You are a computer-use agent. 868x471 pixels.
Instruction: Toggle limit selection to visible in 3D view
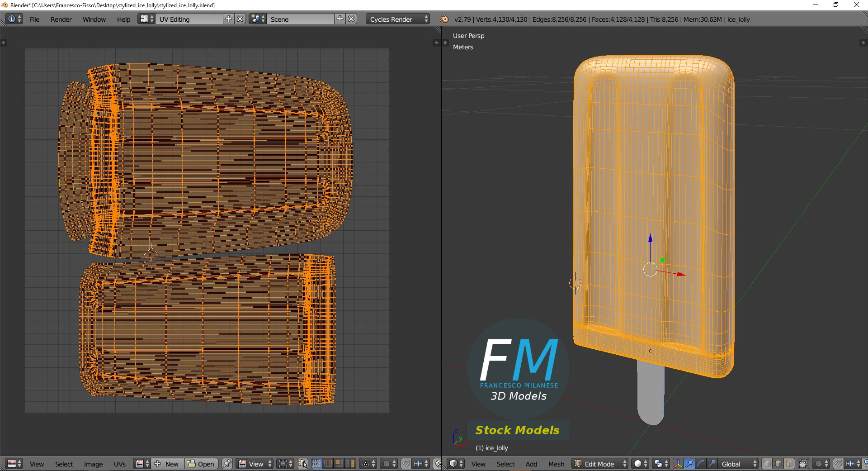(x=803, y=464)
